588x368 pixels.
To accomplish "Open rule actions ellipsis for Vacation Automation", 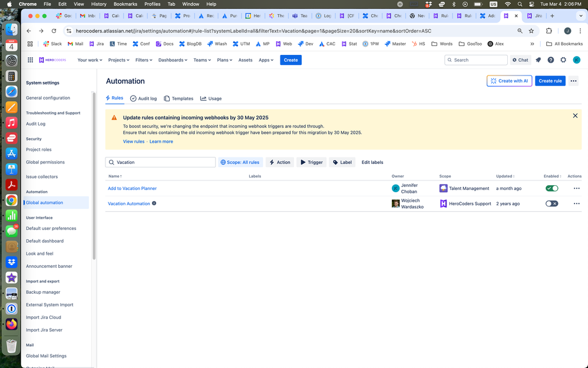I will [576, 203].
